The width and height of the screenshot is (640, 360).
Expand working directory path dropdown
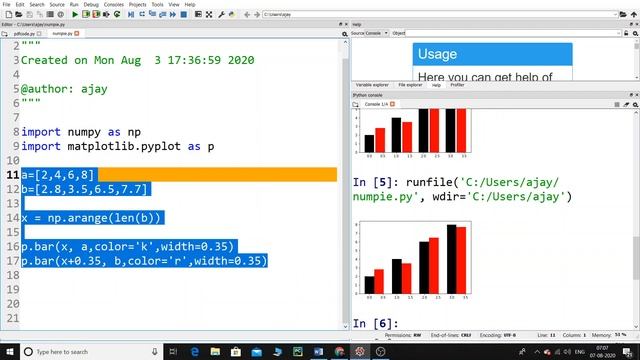pos(615,15)
